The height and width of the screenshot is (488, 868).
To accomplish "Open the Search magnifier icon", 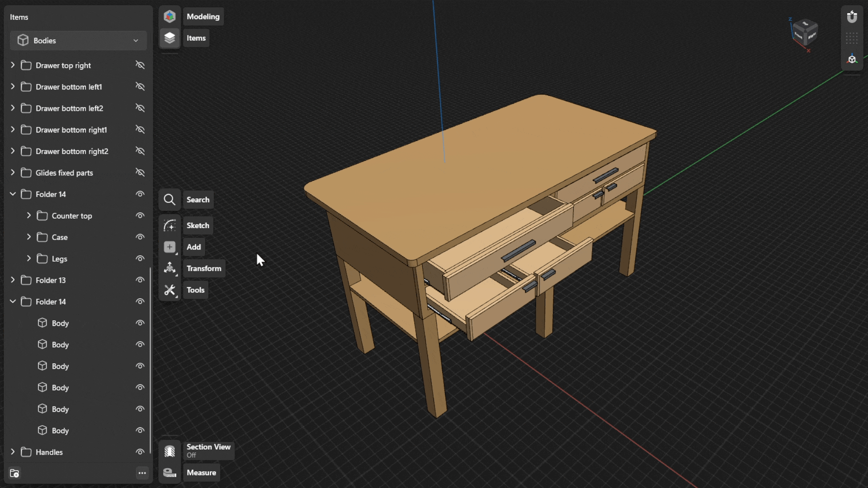I will click(170, 200).
